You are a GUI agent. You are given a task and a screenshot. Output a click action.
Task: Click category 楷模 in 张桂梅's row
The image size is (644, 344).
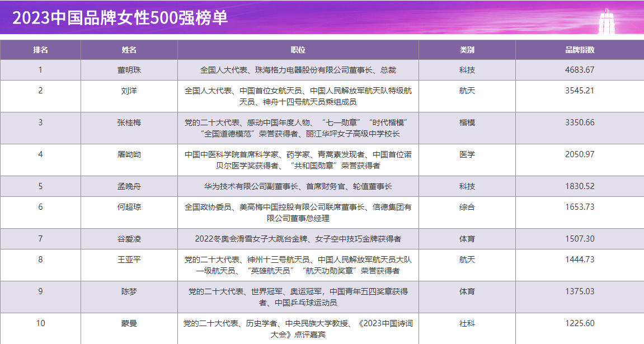(x=467, y=122)
